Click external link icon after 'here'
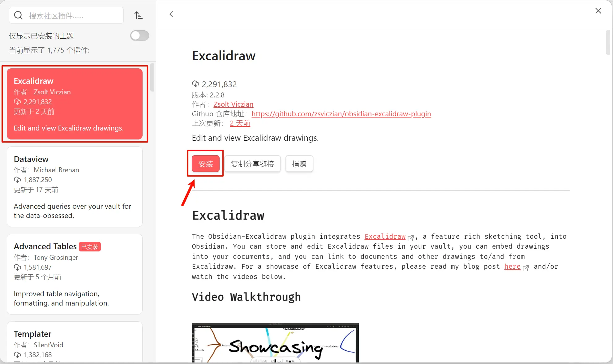613x364 pixels. (526, 268)
